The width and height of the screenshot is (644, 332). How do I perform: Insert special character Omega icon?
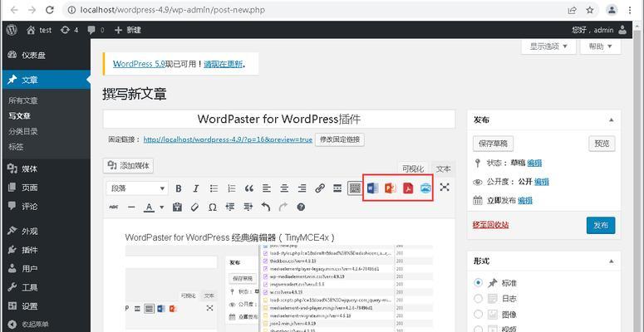tap(213, 207)
